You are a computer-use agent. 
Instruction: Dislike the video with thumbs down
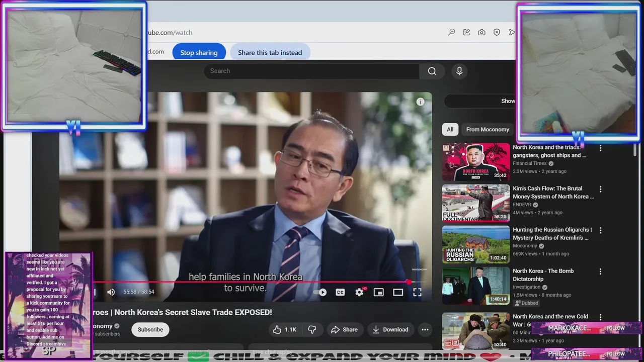pos(312,330)
